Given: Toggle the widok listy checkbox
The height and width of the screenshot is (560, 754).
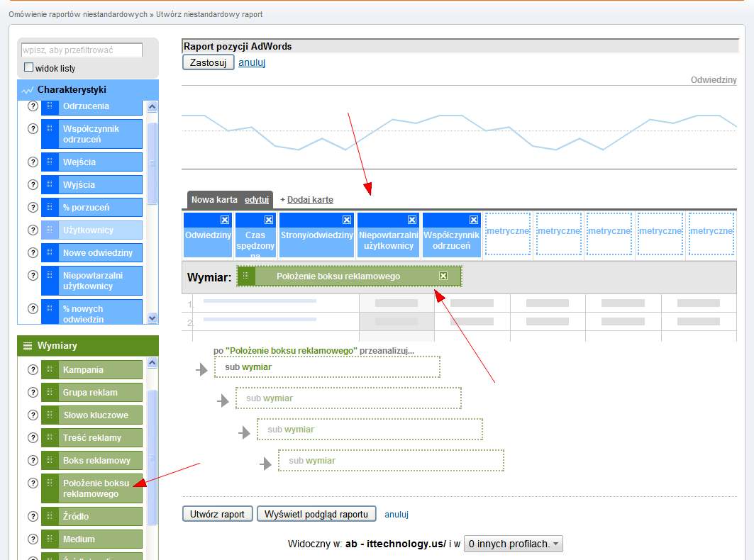Looking at the screenshot, I should coord(29,67).
